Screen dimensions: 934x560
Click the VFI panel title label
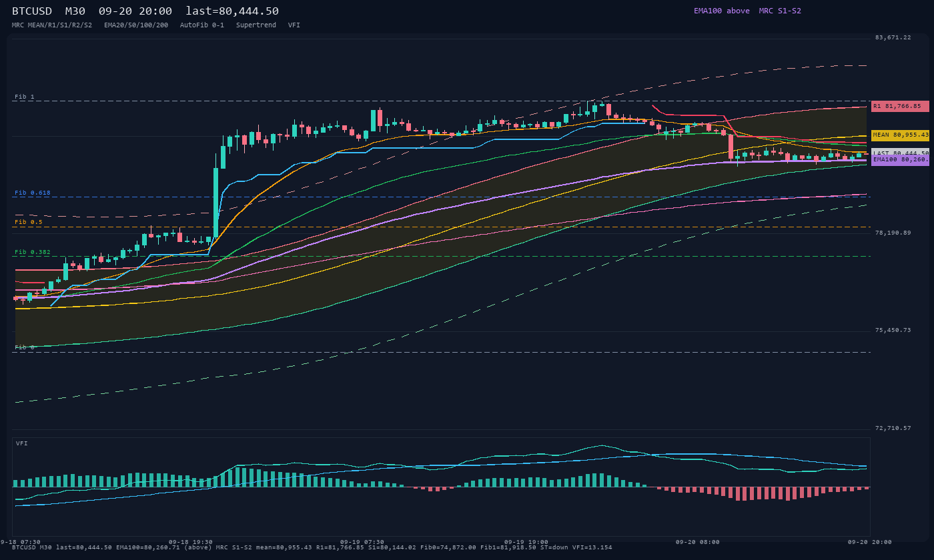point(22,443)
